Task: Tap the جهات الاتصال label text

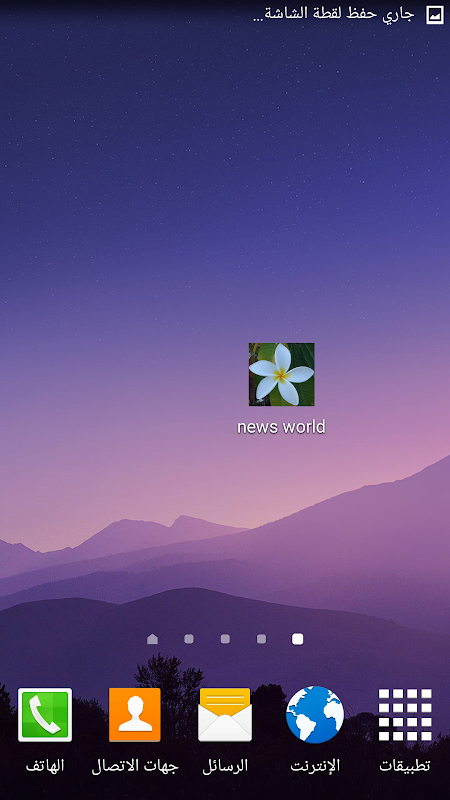Action: pos(135,766)
